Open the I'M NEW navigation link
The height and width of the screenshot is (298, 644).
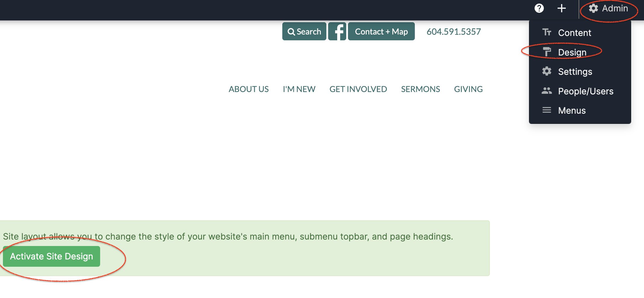(299, 89)
